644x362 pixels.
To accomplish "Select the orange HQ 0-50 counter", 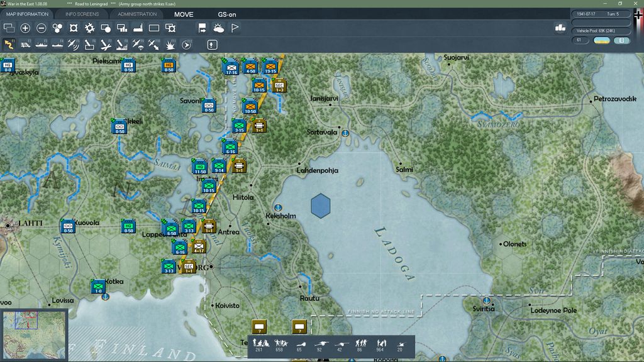I will 169,65.
